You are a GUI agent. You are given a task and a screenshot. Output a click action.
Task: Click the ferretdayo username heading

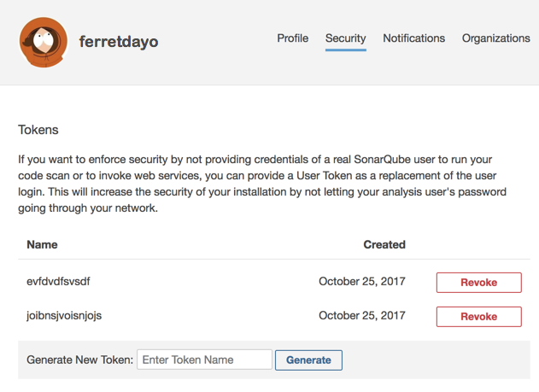119,41
